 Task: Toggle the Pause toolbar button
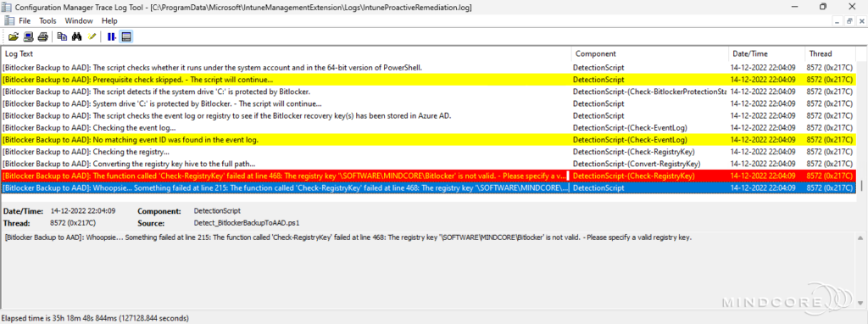(111, 37)
